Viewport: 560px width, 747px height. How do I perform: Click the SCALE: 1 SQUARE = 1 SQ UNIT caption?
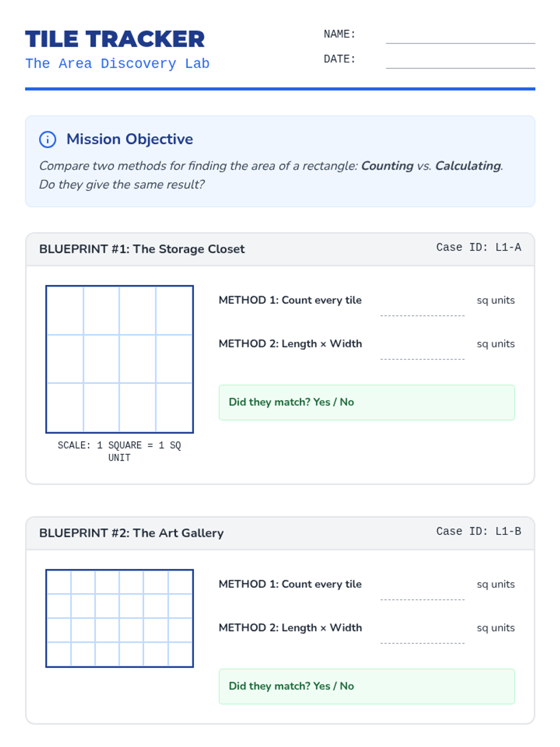(x=119, y=451)
